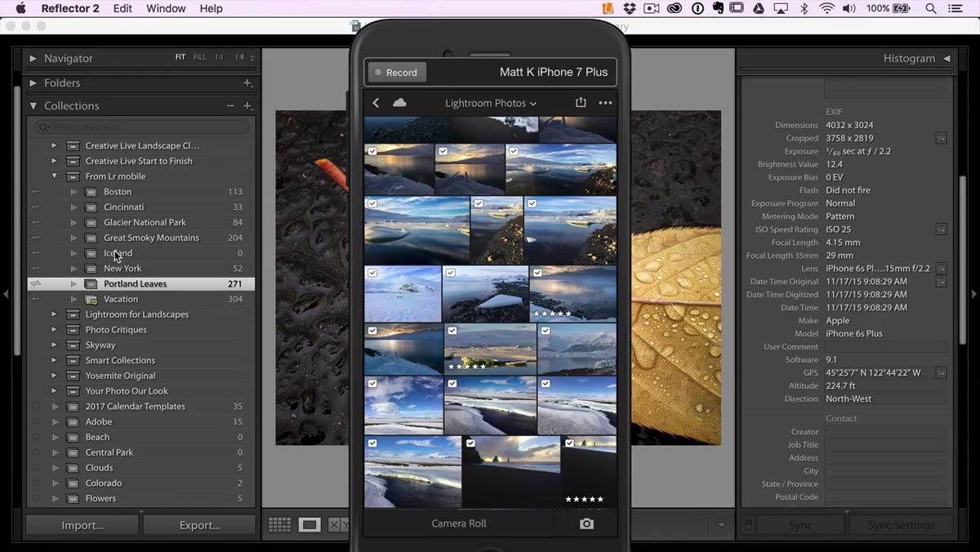Select the Compare XY view icon
Viewport: 980px width, 552px height.
pos(338,525)
